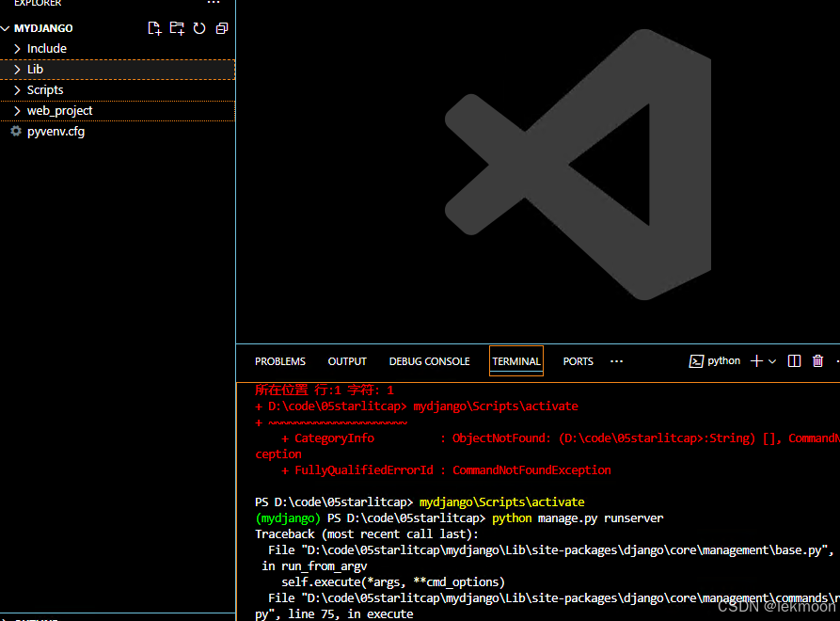Click the gear icon beside pyvenv.cfg
This screenshot has height=621, width=840.
click(x=16, y=132)
